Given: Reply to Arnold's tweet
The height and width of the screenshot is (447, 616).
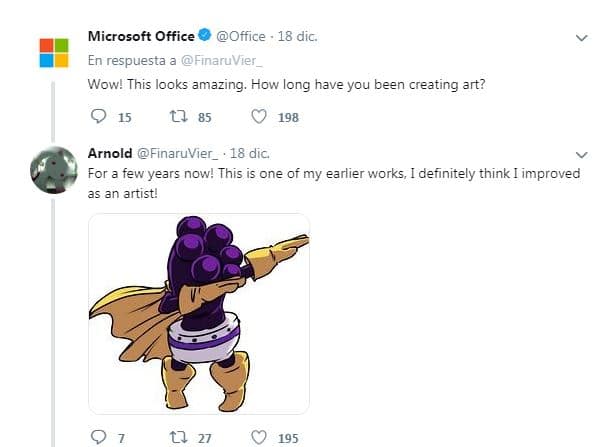Looking at the screenshot, I should 98,437.
